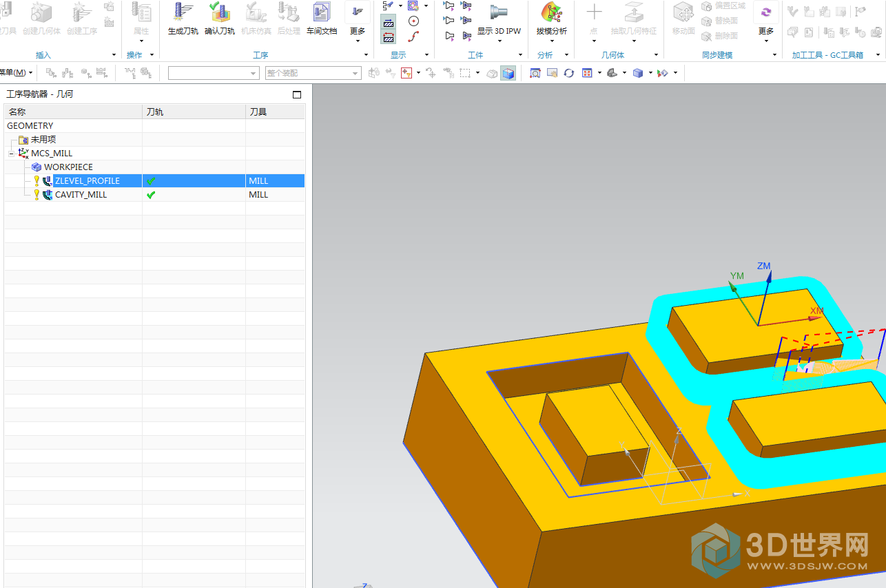Click the 点 point tool icon

tap(594, 12)
